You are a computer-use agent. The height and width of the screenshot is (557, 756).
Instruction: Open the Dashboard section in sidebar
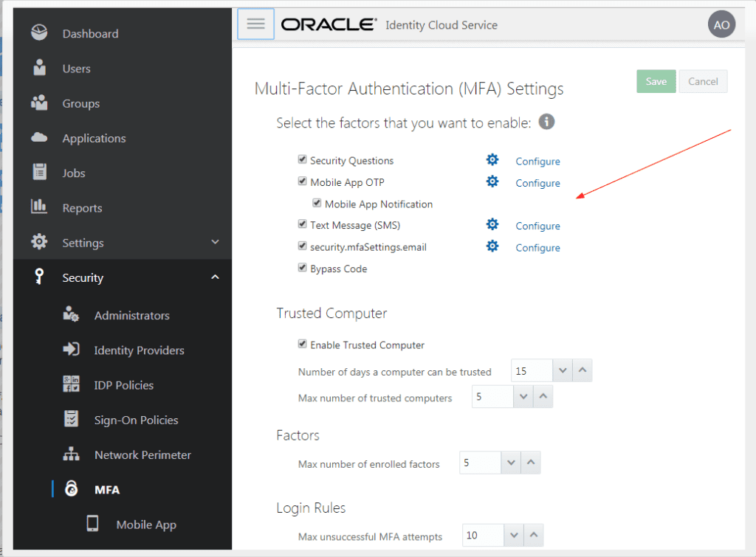(x=90, y=33)
